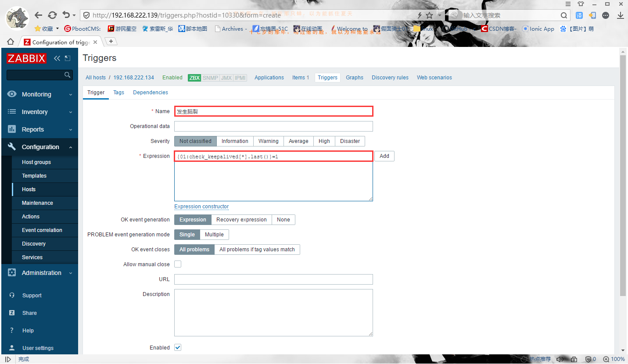Select Warning severity
This screenshot has height=364, width=628.
pos(268,141)
